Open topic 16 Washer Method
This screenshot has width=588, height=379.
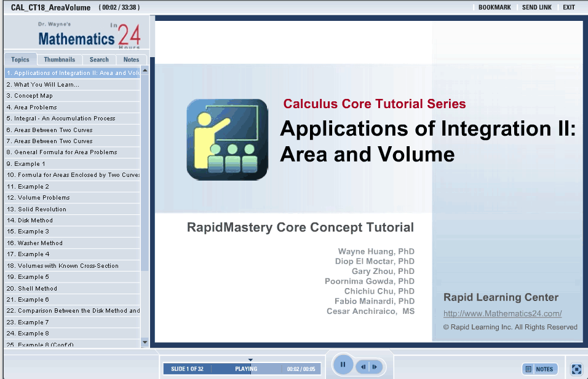73,243
